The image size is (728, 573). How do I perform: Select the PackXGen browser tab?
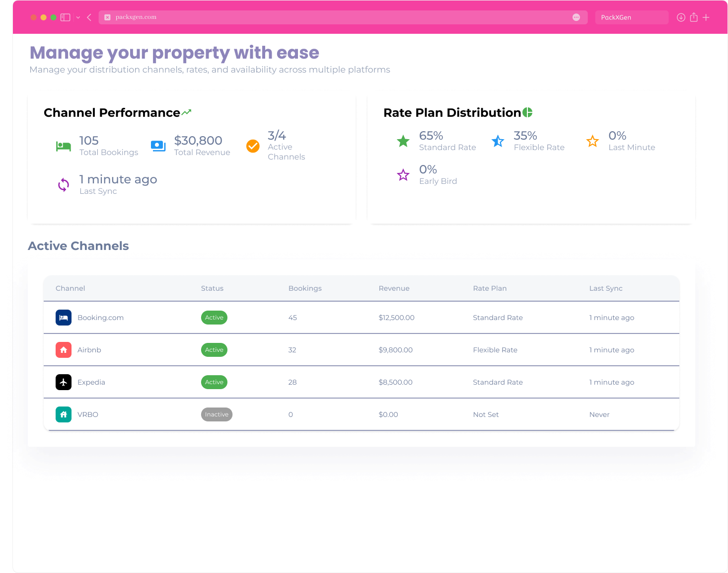tap(632, 17)
